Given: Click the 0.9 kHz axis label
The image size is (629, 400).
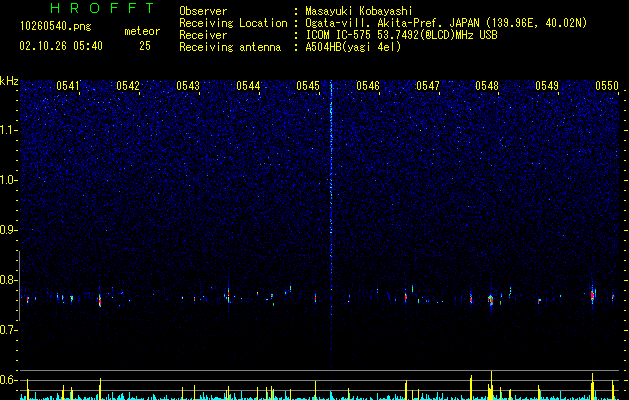Looking at the screenshot, I should click(8, 230).
